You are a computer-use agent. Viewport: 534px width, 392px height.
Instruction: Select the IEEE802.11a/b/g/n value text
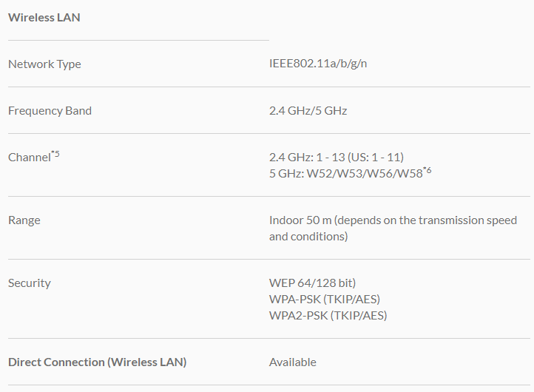pyautogui.click(x=318, y=64)
